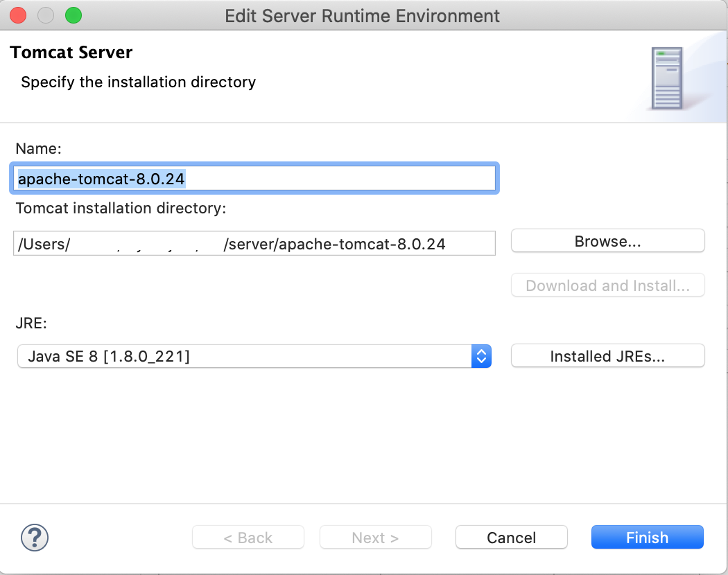Click the 'Edit Server Runtime Environment' title
Screen dimensions: 728x575
coord(362,16)
